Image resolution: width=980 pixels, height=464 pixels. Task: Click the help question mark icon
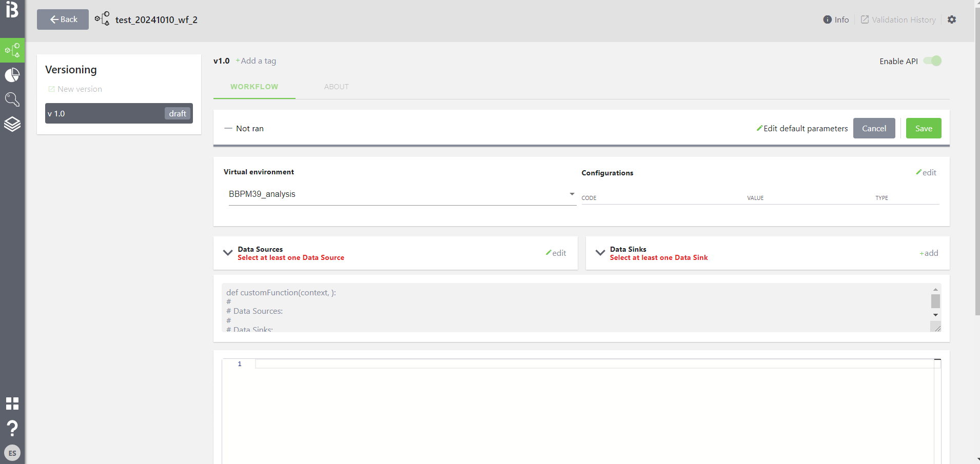[x=12, y=428]
